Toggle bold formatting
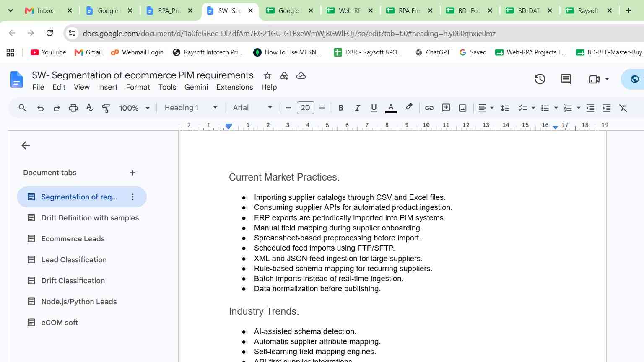This screenshot has width=644, height=362. [x=341, y=108]
